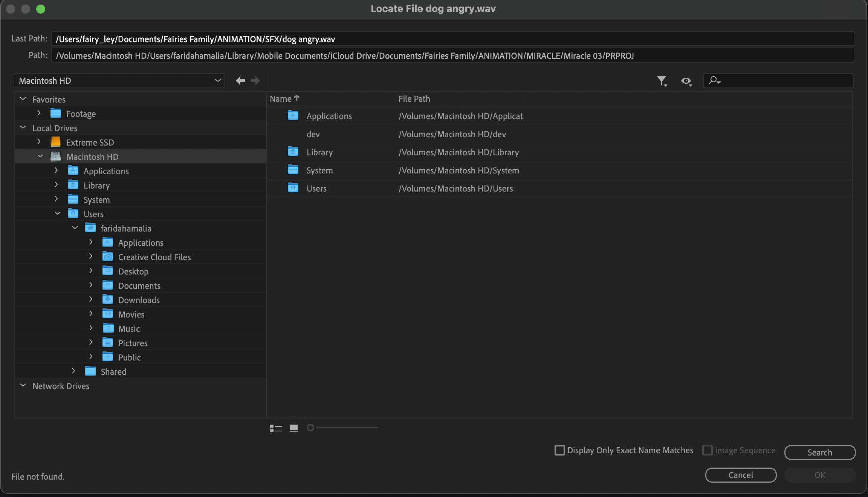Screen dimensions: 868x497
Task: Expand the Favorites section
Action: [x=23, y=98]
